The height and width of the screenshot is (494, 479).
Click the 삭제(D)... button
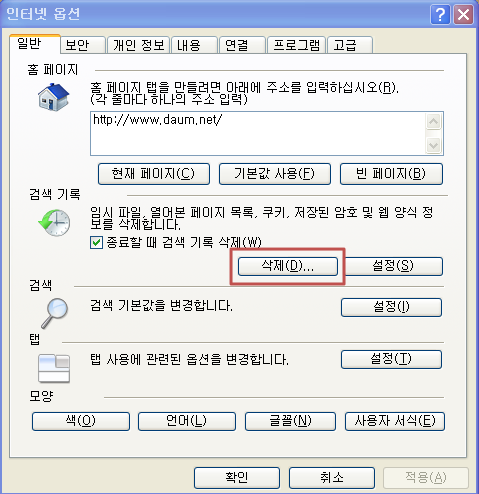pyautogui.click(x=288, y=266)
